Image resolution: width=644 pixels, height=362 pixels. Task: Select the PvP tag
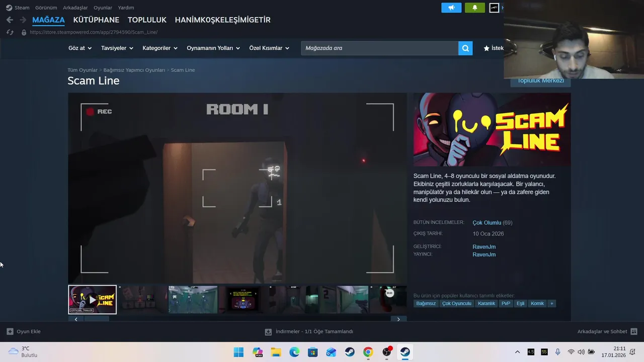coord(506,304)
